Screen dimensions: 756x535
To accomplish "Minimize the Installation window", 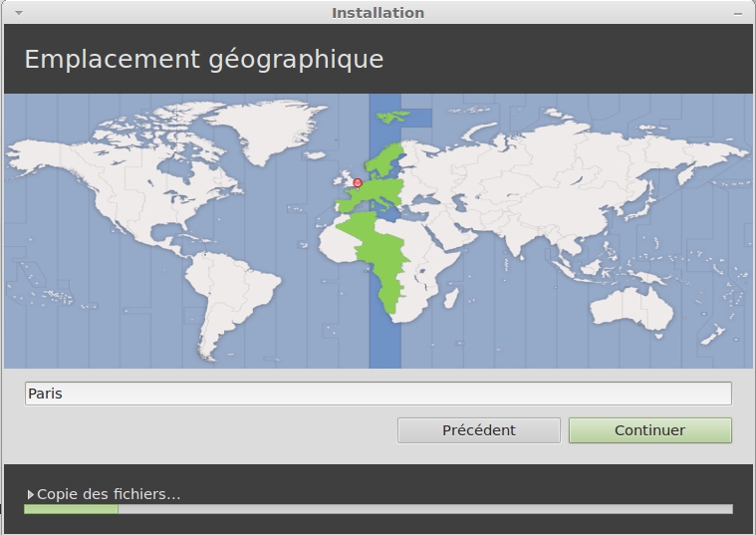I will [738, 13].
